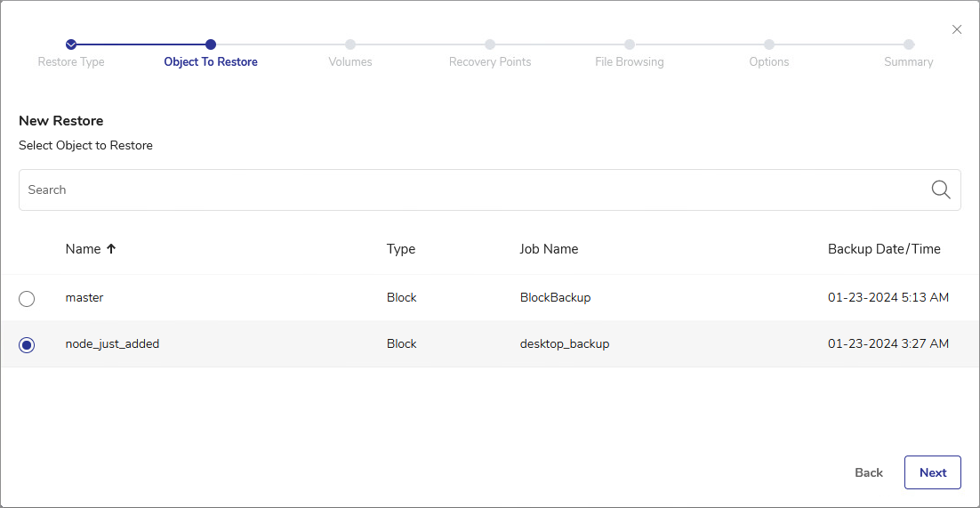
Task: Open the Object To Restore step
Action: point(211,61)
